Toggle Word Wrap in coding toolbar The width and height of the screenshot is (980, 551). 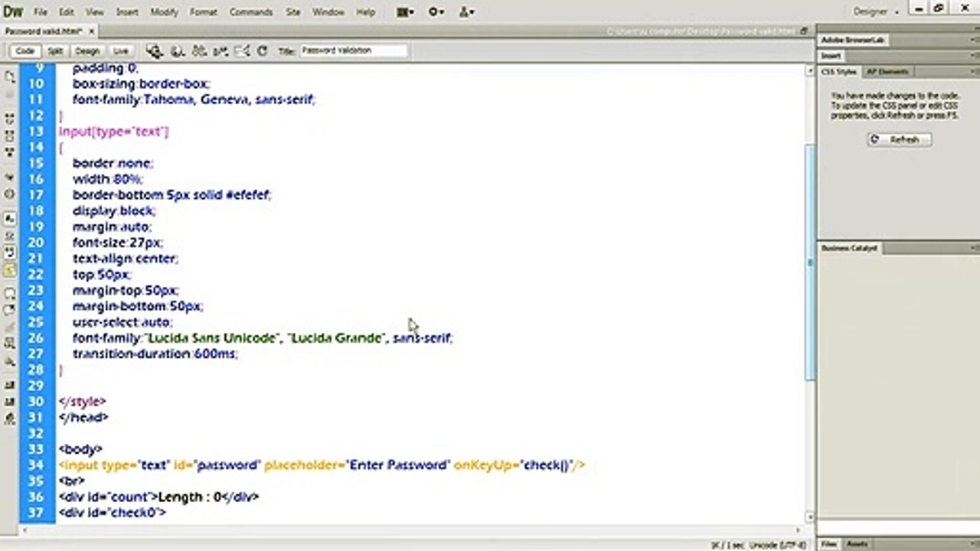(x=10, y=253)
